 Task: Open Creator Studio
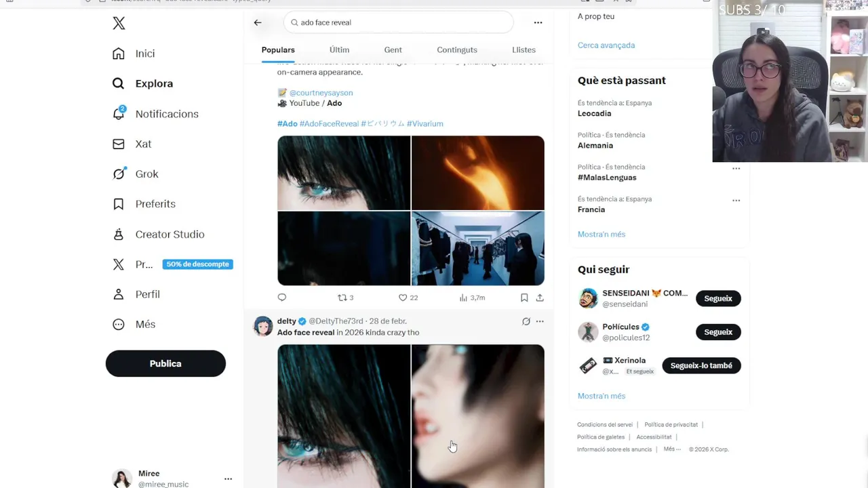tap(158, 235)
